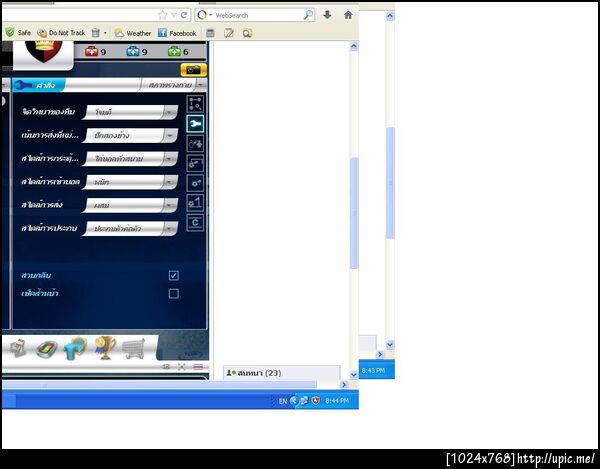This screenshot has width=600, height=469.
Task: Click the 8:44 PM taskbar clock
Action: [337, 401]
